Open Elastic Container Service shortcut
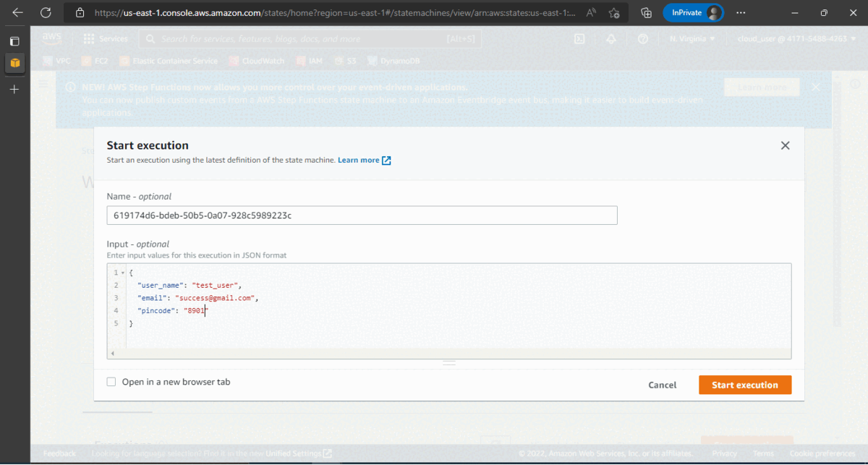868x465 pixels. coord(170,61)
